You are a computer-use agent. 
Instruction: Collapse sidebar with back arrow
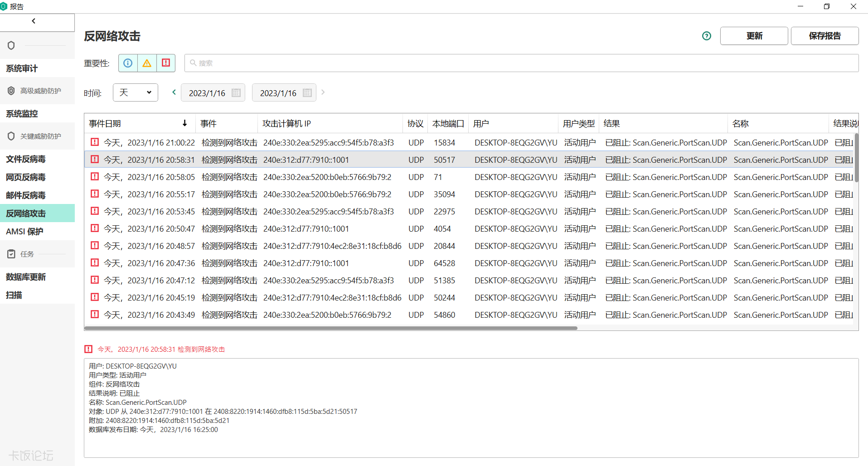click(34, 21)
